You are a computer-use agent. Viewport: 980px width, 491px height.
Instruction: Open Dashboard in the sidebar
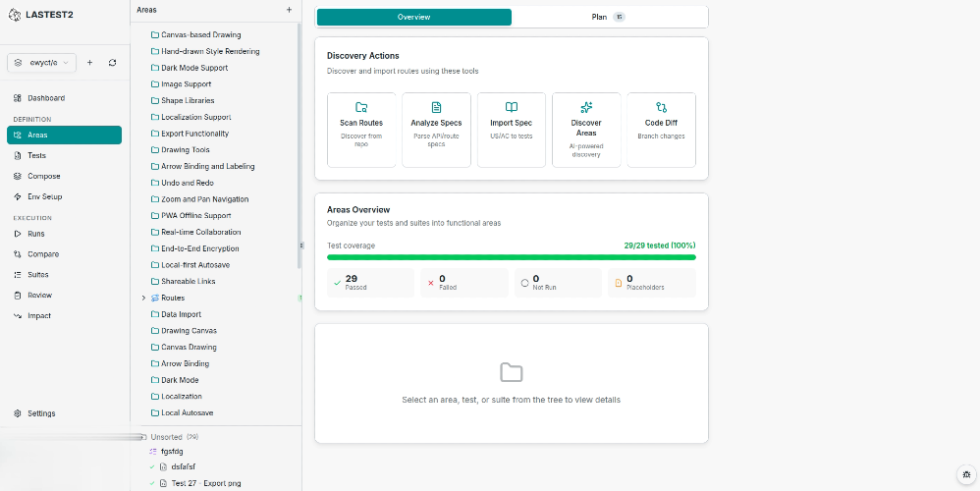click(65, 98)
